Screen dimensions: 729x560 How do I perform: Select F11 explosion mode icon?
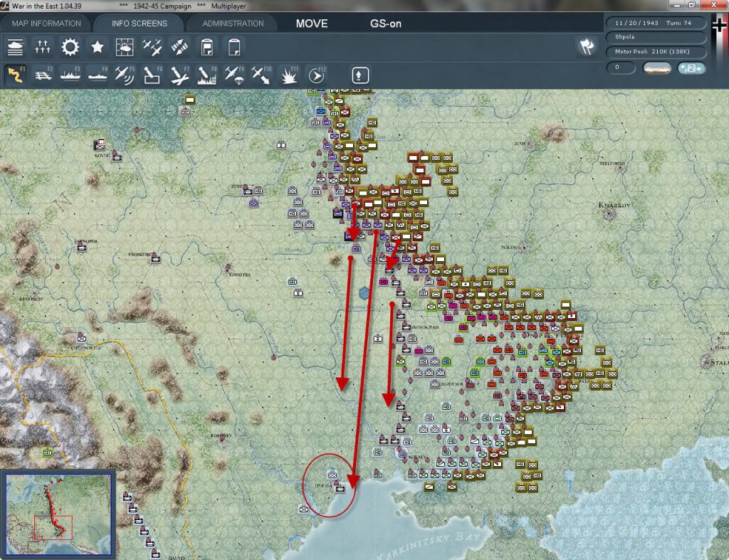tap(289, 75)
